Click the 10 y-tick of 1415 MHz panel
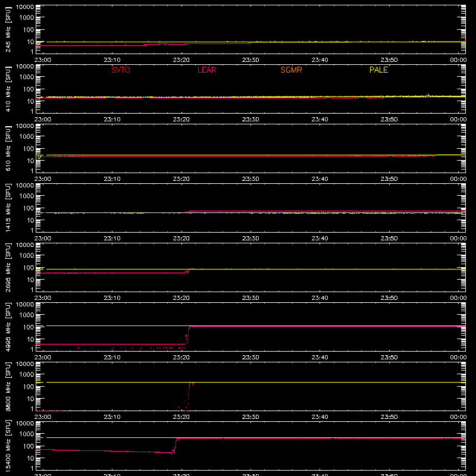 [30, 220]
